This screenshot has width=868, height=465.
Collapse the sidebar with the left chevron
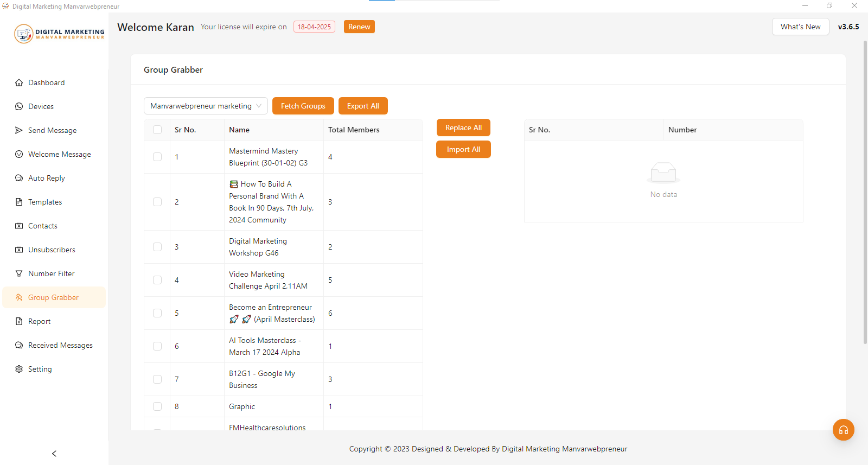point(54,454)
